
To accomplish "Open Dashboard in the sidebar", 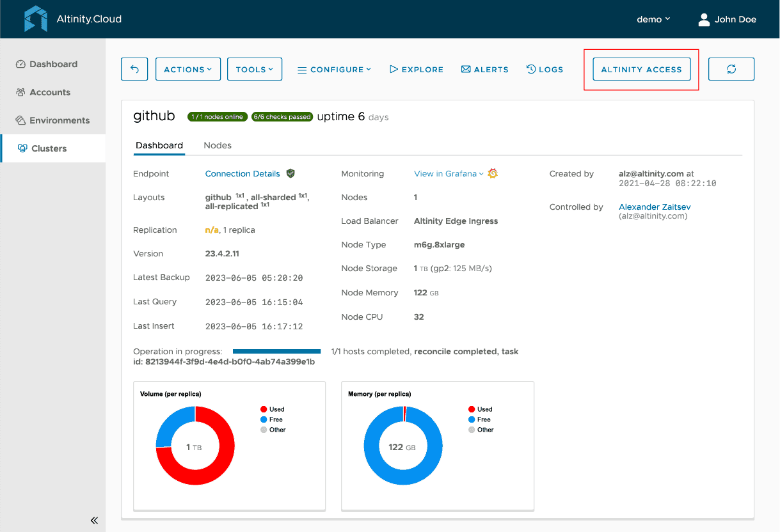I will pos(52,64).
